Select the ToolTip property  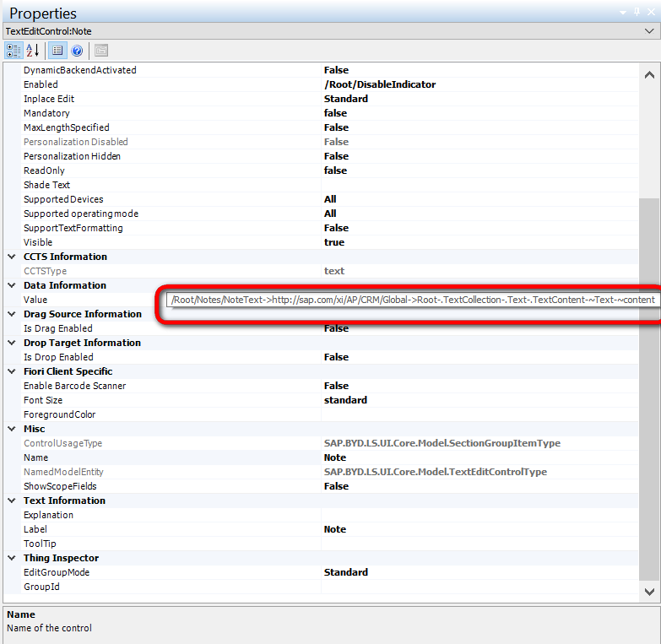(40, 544)
